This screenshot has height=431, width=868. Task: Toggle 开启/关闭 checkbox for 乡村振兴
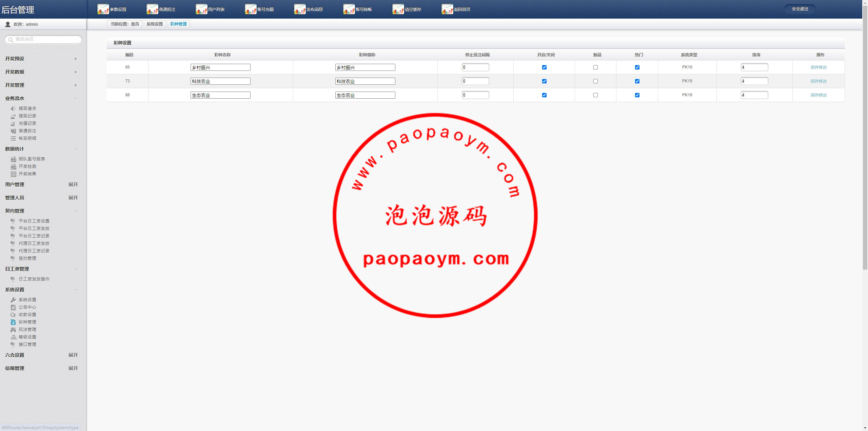(544, 67)
